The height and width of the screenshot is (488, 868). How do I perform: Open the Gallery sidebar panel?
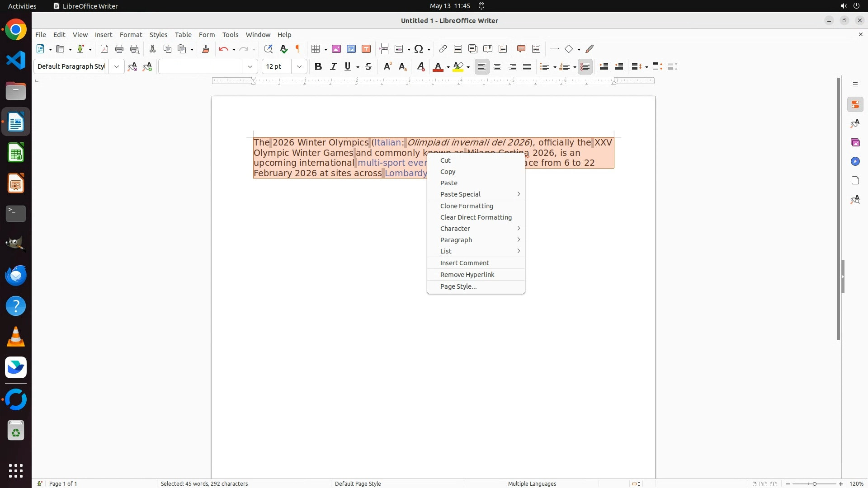[855, 143]
